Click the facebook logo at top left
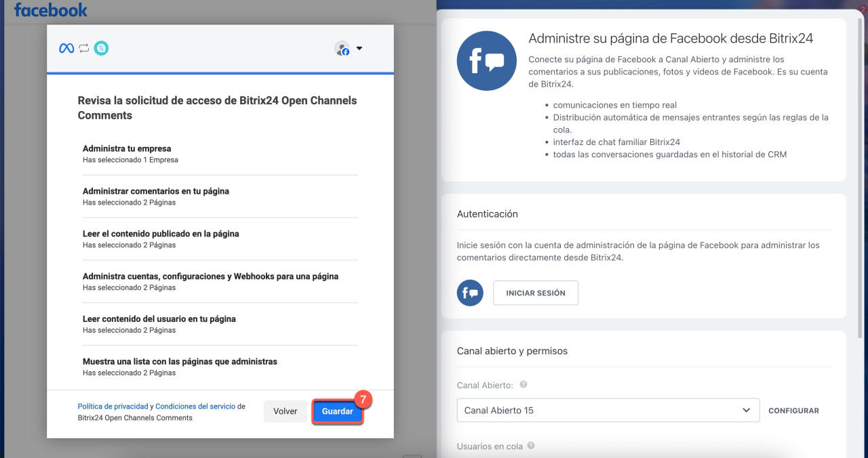The height and width of the screenshot is (458, 868). pos(51,10)
